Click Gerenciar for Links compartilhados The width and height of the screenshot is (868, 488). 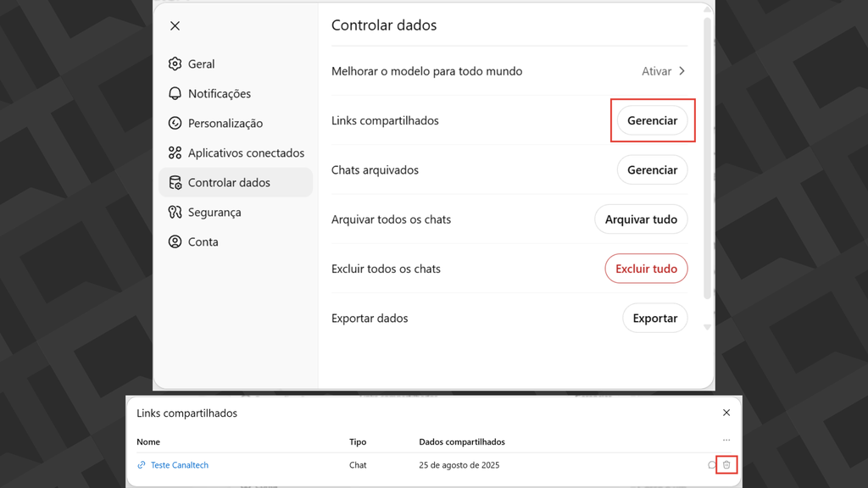click(x=653, y=120)
